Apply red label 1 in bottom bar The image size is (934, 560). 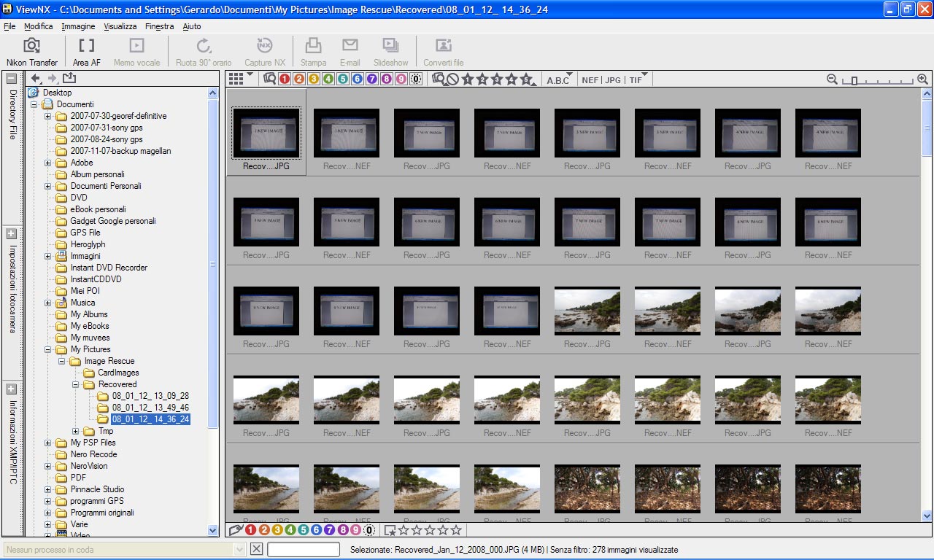coord(250,530)
